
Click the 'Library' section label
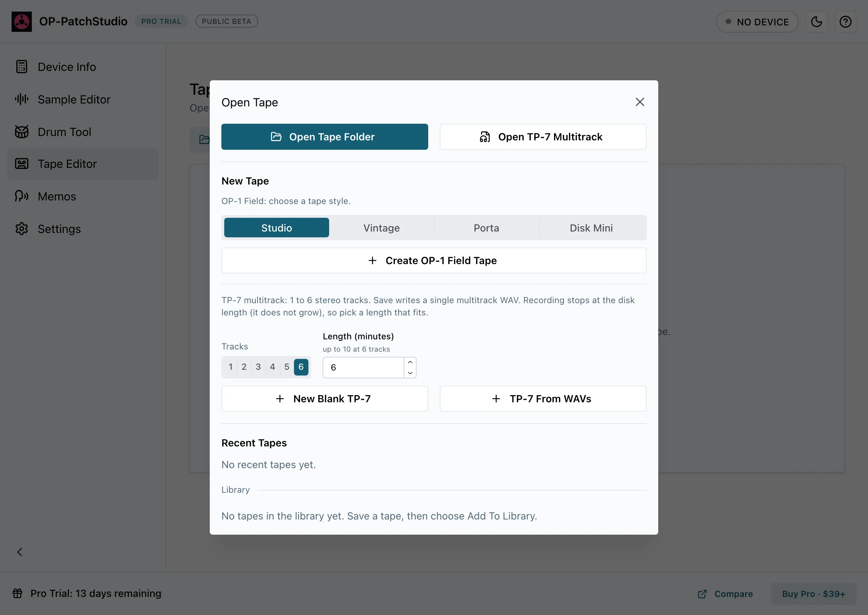coord(235,490)
